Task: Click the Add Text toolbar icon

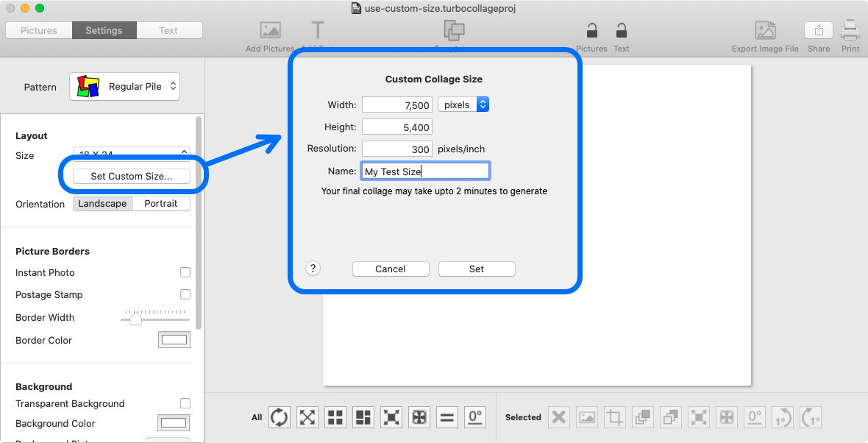Action: click(x=318, y=30)
